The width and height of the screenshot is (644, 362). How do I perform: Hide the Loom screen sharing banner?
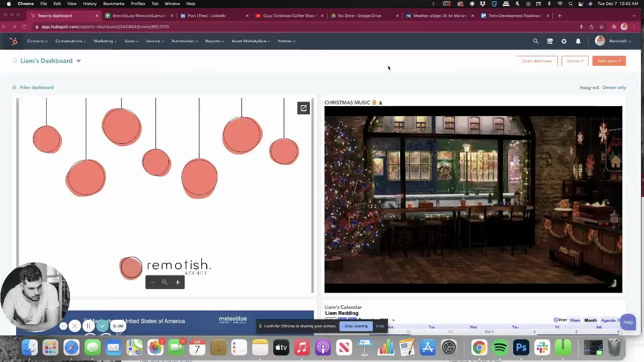click(380, 326)
